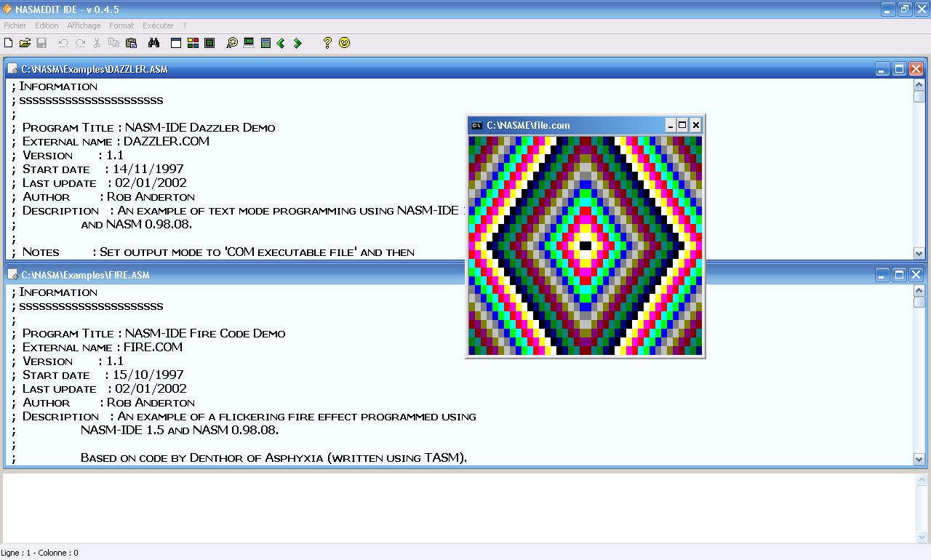Paste from clipboard via toolbar icon

coord(131,43)
